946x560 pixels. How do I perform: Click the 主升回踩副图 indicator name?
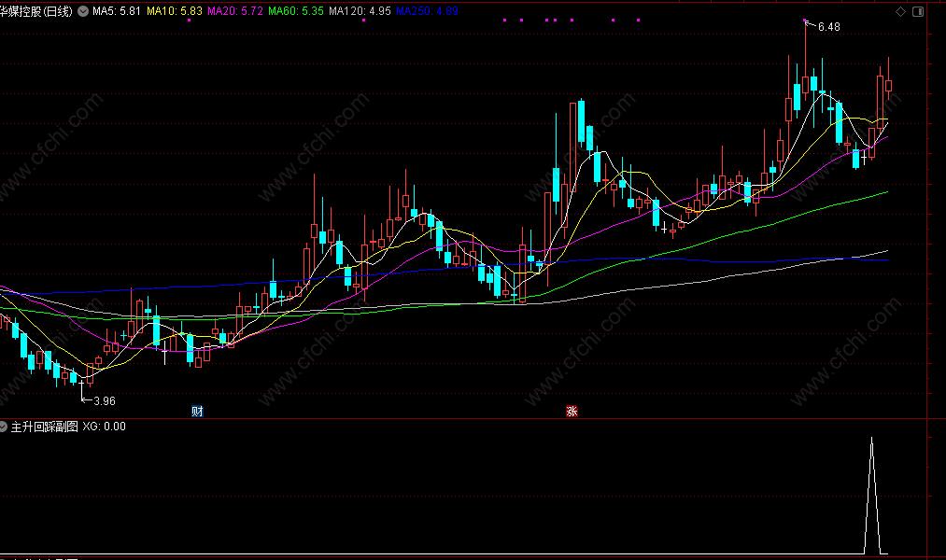(x=45, y=427)
